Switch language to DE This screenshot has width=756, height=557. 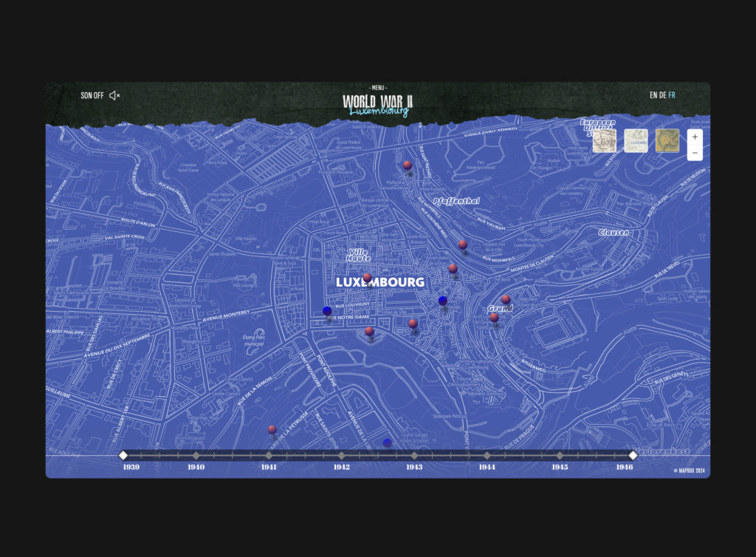point(663,95)
